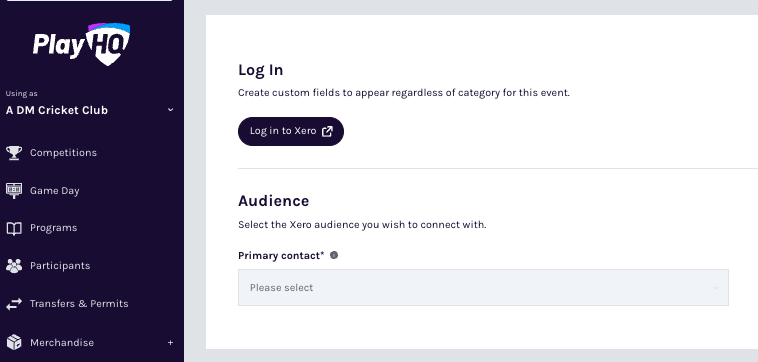Click the Competitions trophy icon

(x=14, y=153)
